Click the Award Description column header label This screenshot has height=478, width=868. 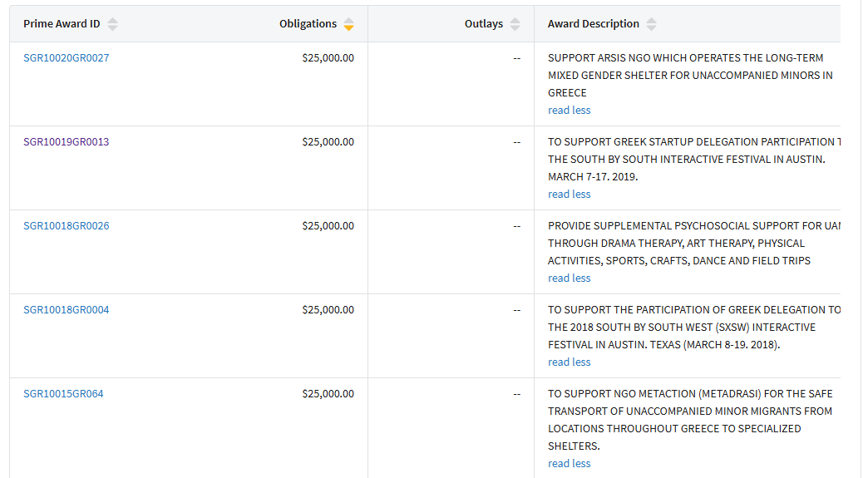[593, 24]
